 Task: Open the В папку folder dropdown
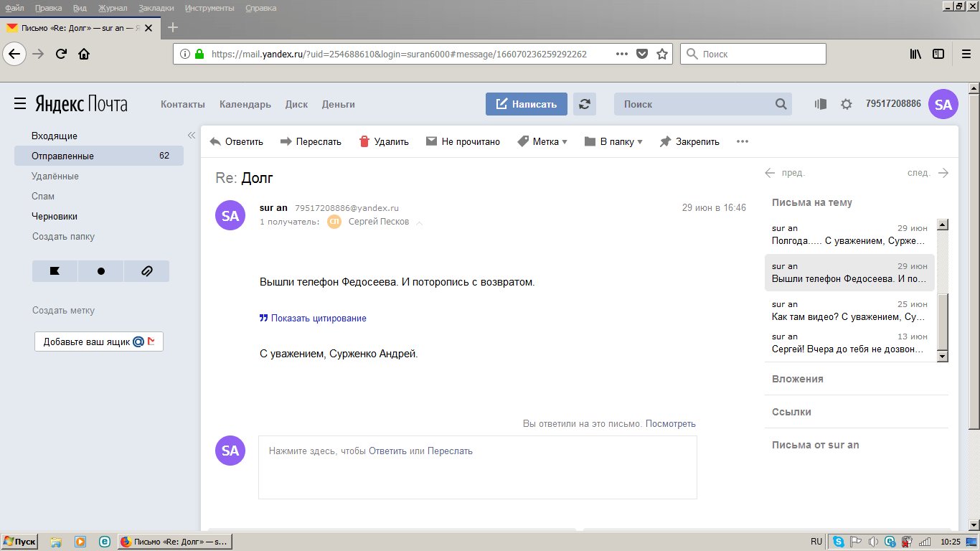pos(613,141)
